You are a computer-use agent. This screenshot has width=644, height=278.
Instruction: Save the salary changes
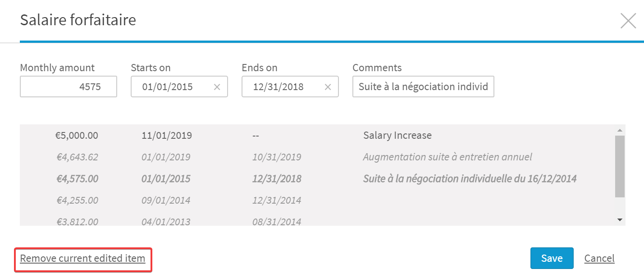click(552, 258)
